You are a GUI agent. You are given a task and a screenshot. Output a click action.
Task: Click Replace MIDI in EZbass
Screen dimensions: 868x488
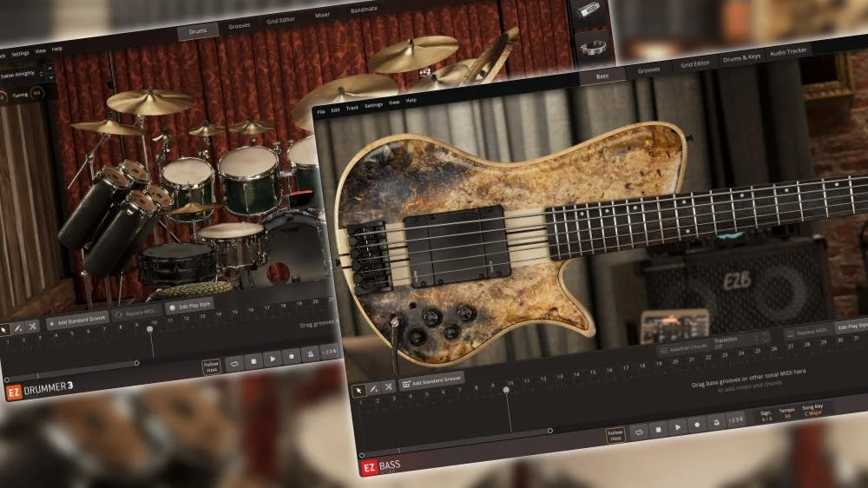point(808,332)
